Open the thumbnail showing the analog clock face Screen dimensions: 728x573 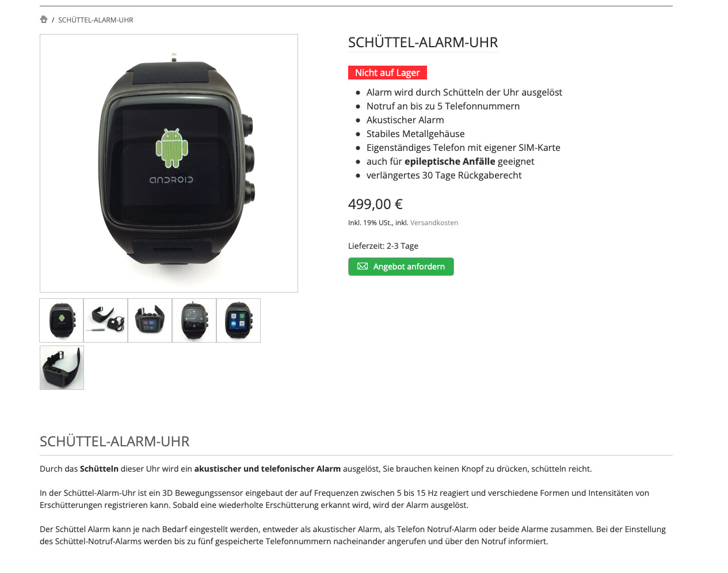pos(195,320)
